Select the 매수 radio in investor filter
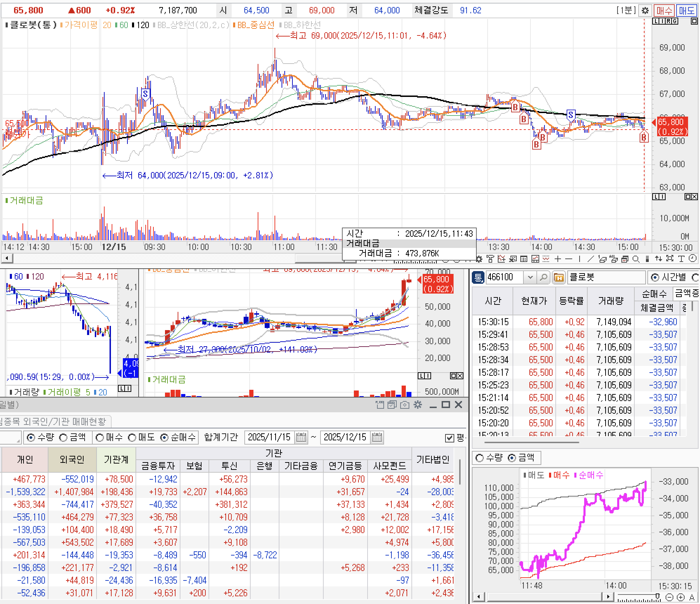 pyautogui.click(x=100, y=438)
